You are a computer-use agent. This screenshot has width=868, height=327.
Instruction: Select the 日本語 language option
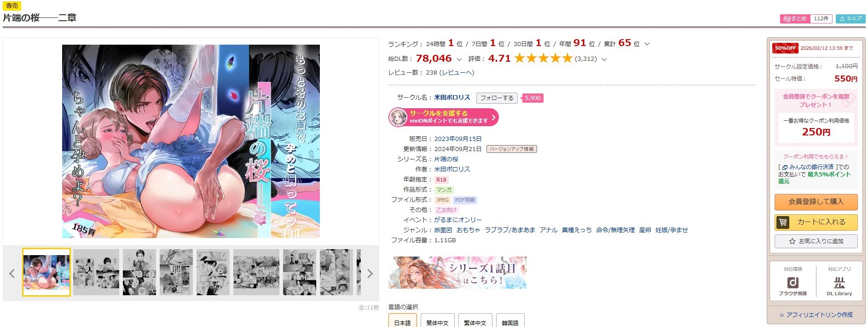(403, 321)
